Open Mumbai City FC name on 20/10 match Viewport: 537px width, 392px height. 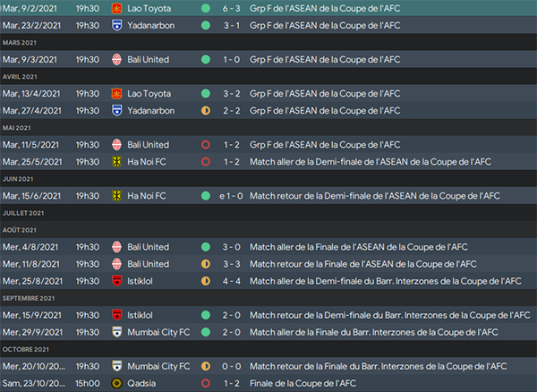click(158, 366)
